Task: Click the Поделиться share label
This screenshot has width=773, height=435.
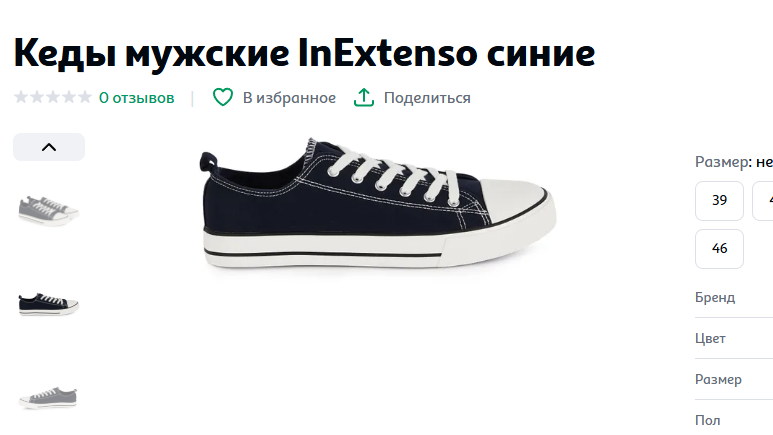Action: click(x=427, y=98)
